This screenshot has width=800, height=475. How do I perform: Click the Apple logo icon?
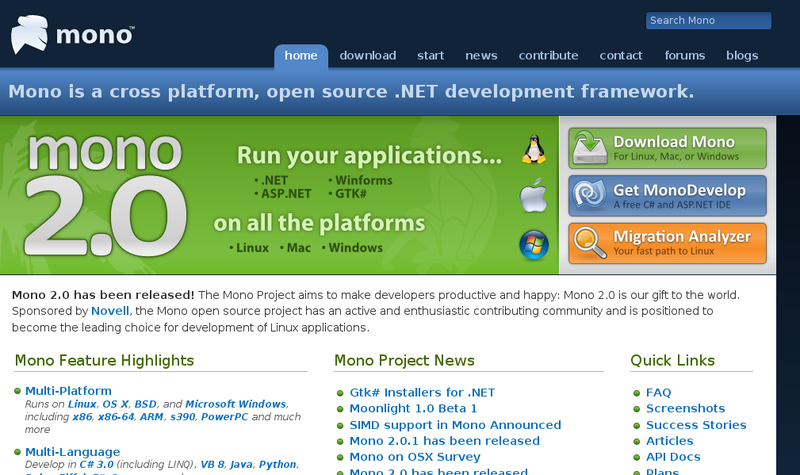coord(534,195)
